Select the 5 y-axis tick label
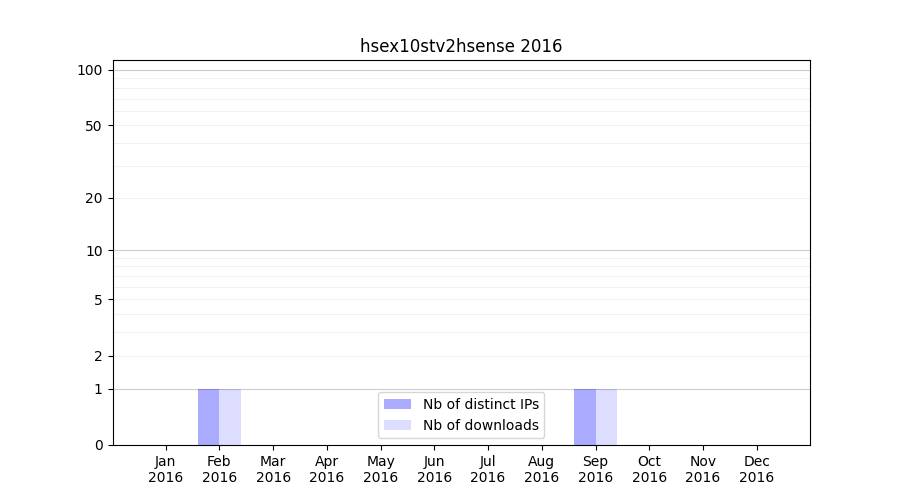 tap(98, 300)
